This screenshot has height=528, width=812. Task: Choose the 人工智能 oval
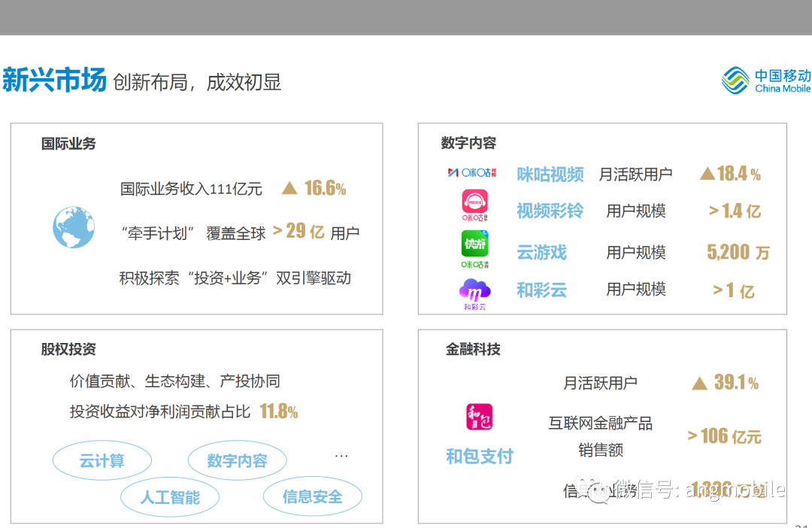(x=170, y=497)
